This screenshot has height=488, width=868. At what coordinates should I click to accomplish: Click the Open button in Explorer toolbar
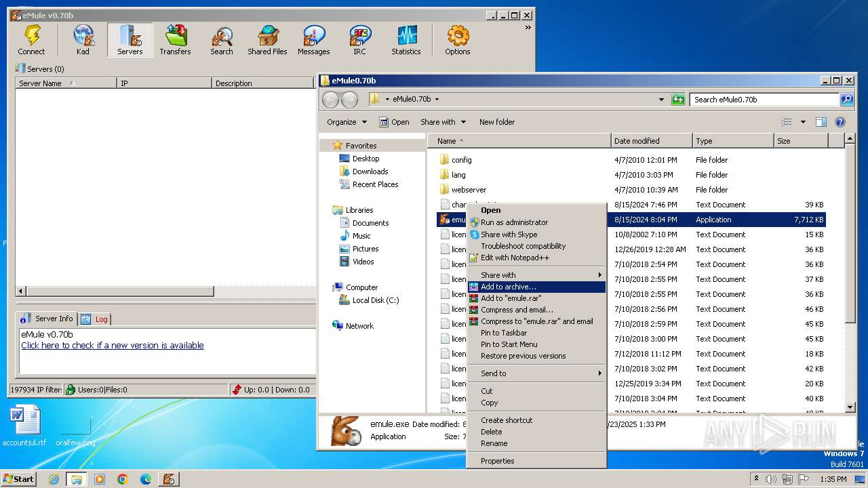[x=394, y=122]
